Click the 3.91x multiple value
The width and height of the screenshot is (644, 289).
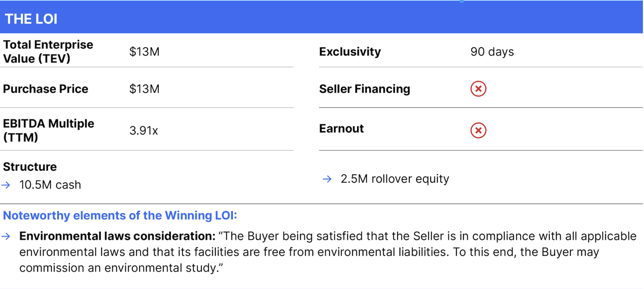144,130
